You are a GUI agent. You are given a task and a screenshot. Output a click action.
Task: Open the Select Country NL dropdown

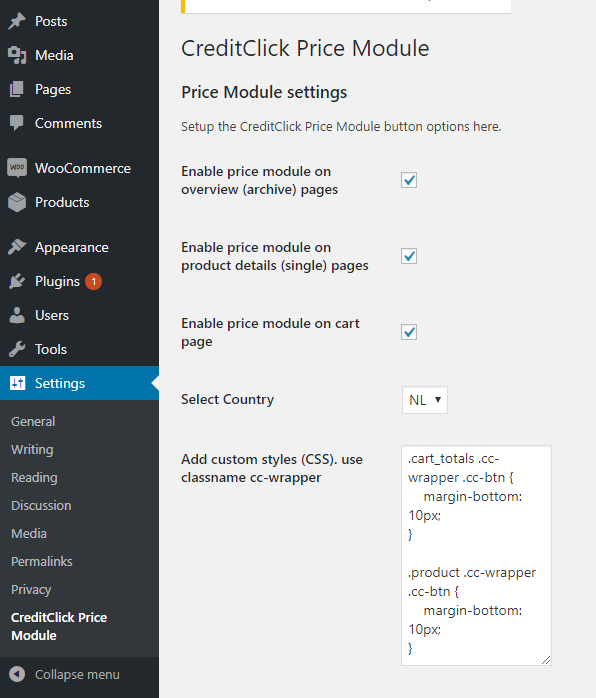click(x=425, y=400)
